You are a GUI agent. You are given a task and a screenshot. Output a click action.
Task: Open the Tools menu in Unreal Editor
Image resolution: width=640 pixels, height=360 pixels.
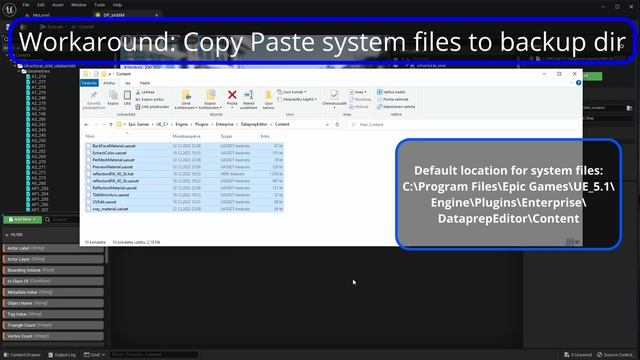tap(100, 5)
